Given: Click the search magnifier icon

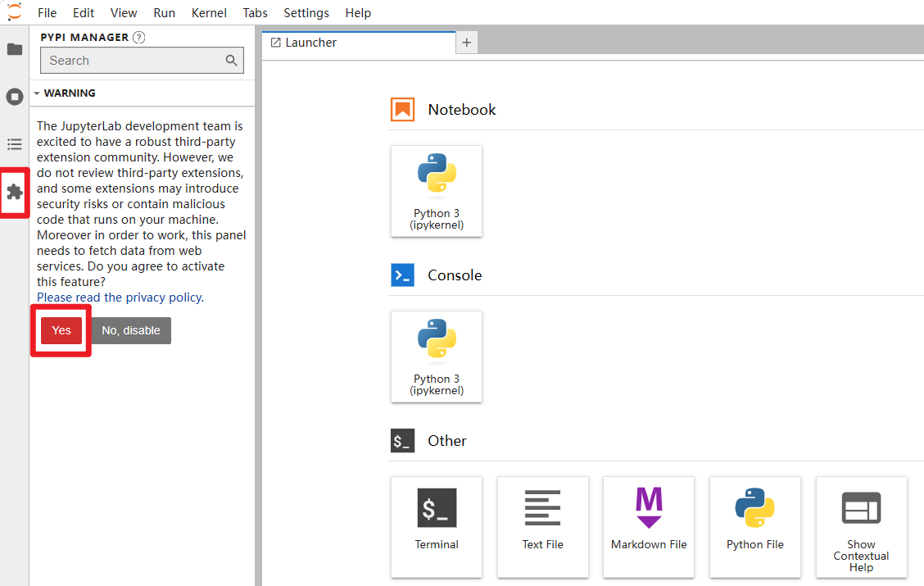Looking at the screenshot, I should 232,60.
